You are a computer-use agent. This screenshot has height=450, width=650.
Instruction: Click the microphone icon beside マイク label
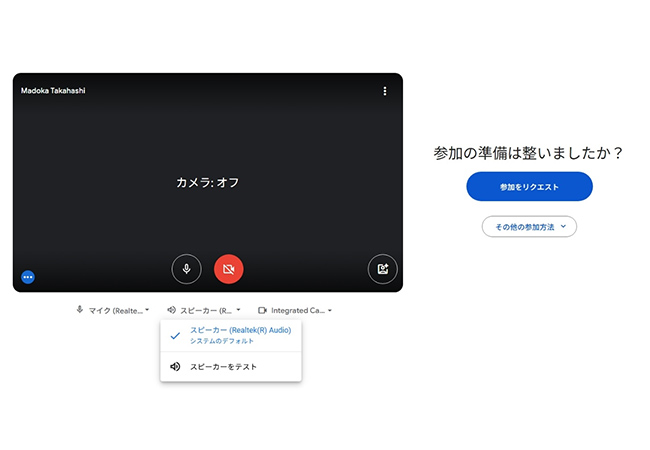coord(80,310)
